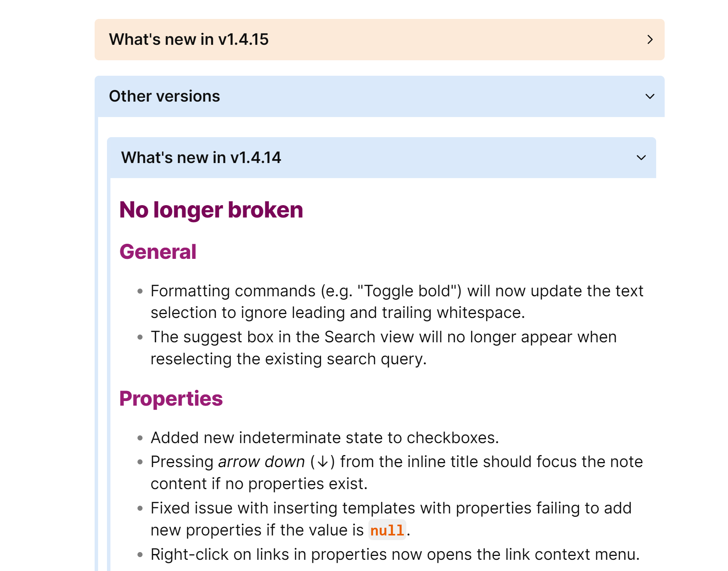Select the Properties heading

click(x=171, y=399)
